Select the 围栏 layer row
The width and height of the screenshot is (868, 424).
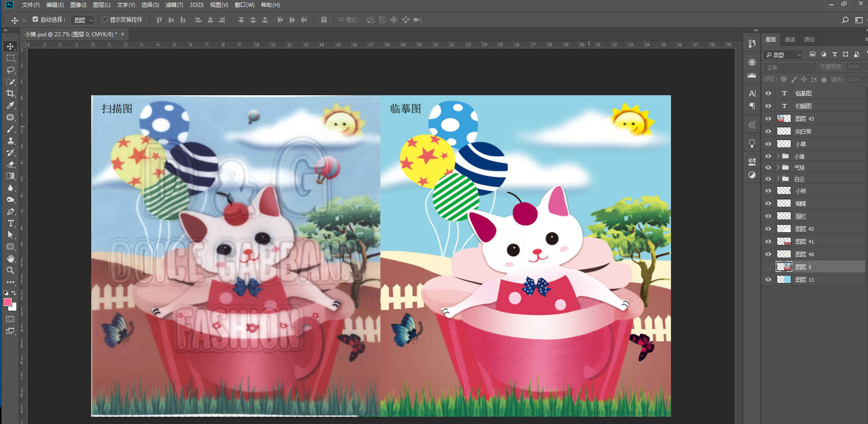click(814, 216)
